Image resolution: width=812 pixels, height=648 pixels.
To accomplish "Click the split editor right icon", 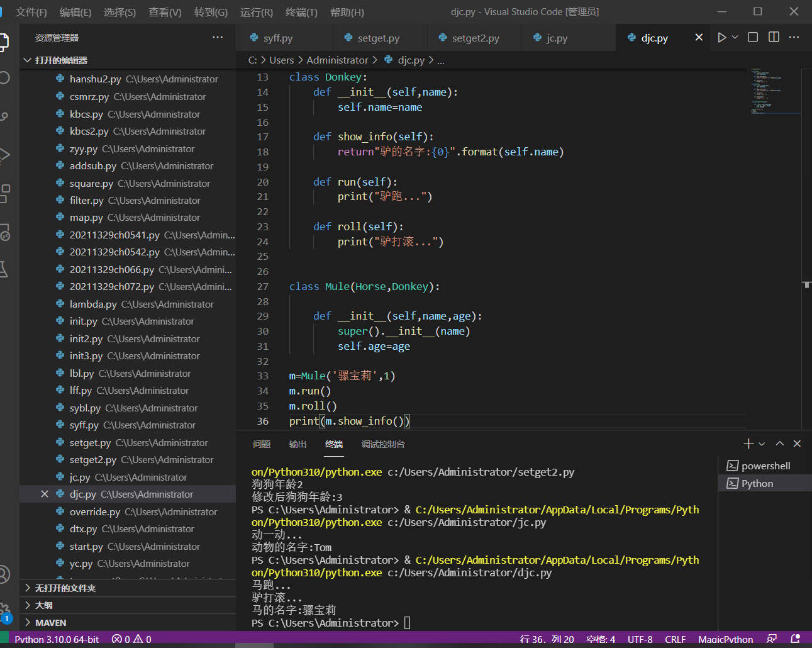I will (774, 38).
